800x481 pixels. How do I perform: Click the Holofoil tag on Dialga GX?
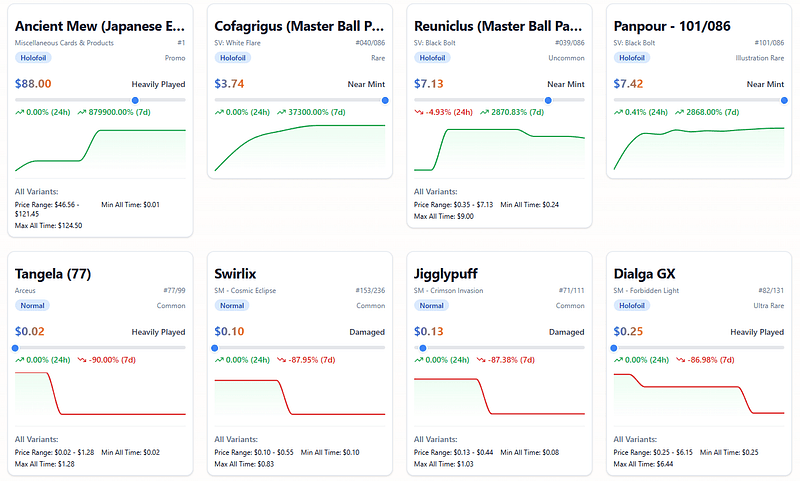point(632,306)
